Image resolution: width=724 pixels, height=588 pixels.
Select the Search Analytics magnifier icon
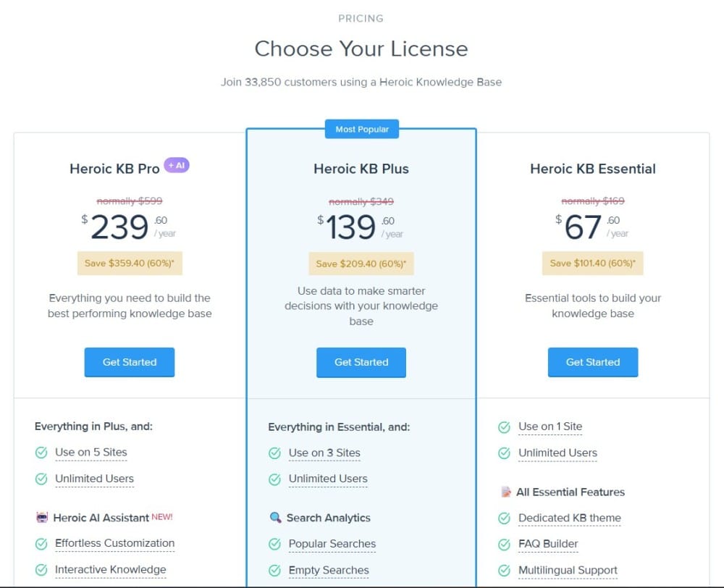276,518
